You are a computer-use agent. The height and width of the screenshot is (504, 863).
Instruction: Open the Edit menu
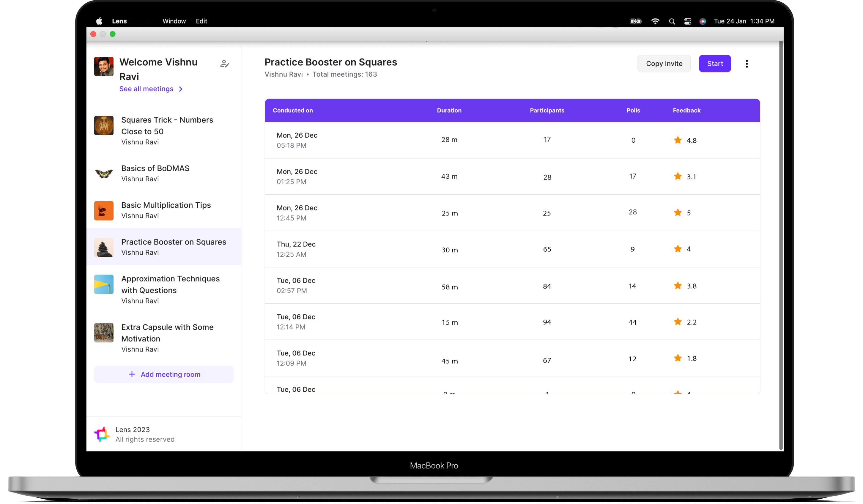pos(201,21)
